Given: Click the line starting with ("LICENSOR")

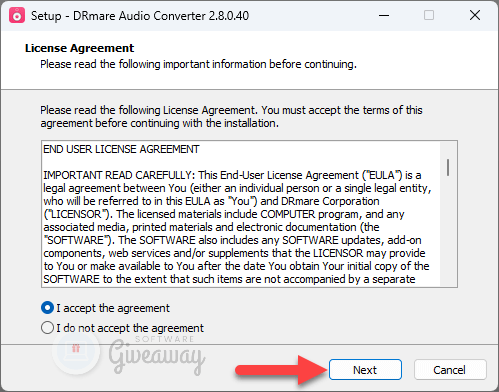Looking at the screenshot, I should [x=224, y=214].
